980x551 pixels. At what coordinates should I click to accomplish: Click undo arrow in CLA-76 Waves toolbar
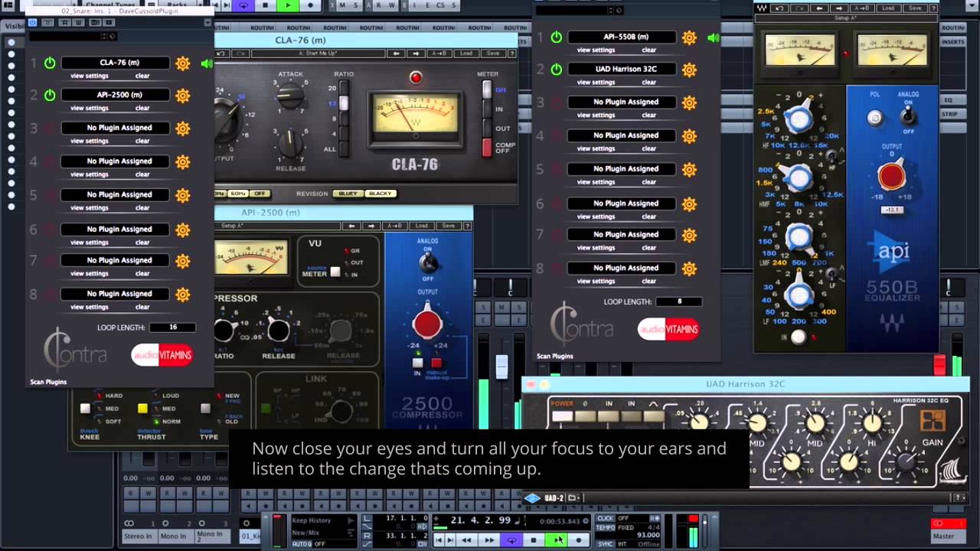221,54
